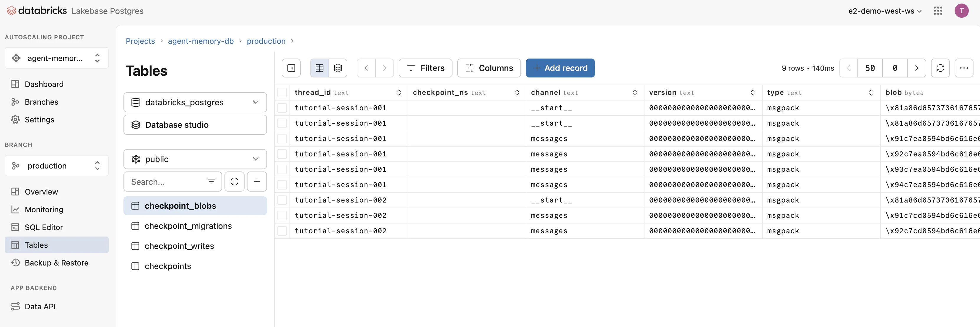Sort by type column arrows
This screenshot has width=980, height=327.
[871, 93]
